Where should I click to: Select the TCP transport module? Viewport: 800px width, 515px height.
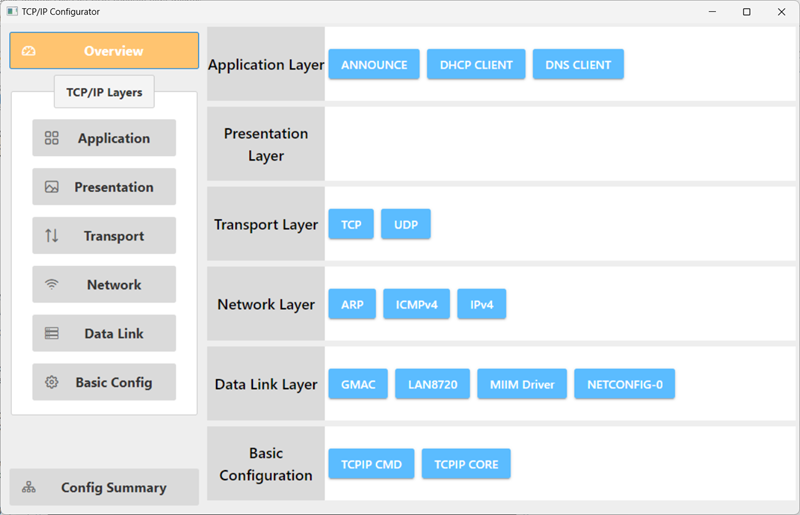351,224
